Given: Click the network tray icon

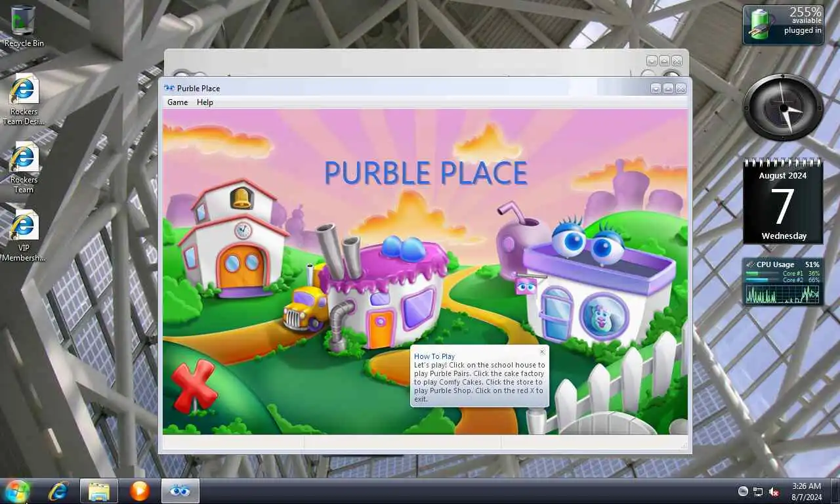Looking at the screenshot, I should pos(758,492).
